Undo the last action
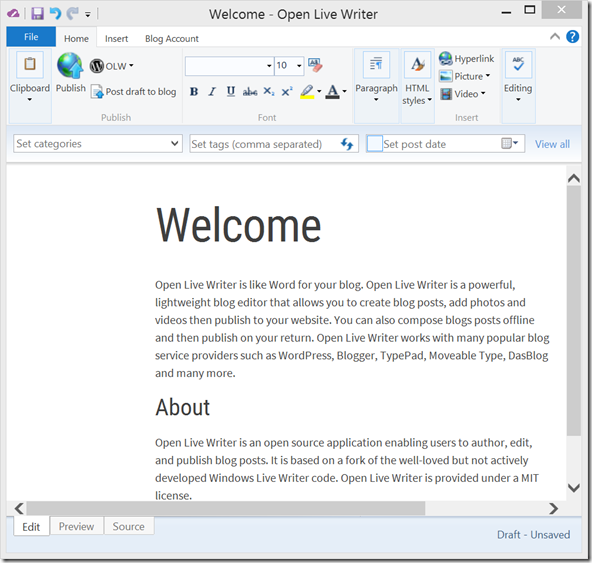Image resolution: width=592 pixels, height=563 pixels. 56,14
